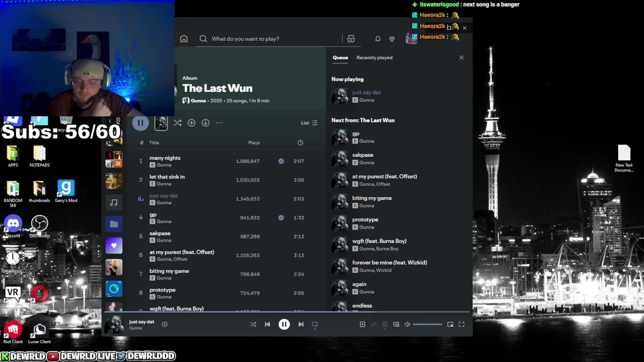Toggle the queue icon in player bar
This screenshot has height=362, width=644.
[x=385, y=324]
